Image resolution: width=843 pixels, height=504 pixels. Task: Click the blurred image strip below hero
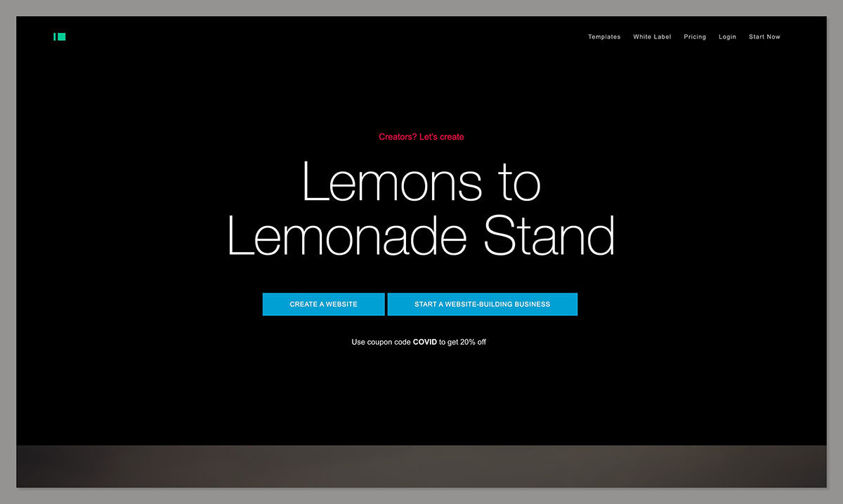421,466
